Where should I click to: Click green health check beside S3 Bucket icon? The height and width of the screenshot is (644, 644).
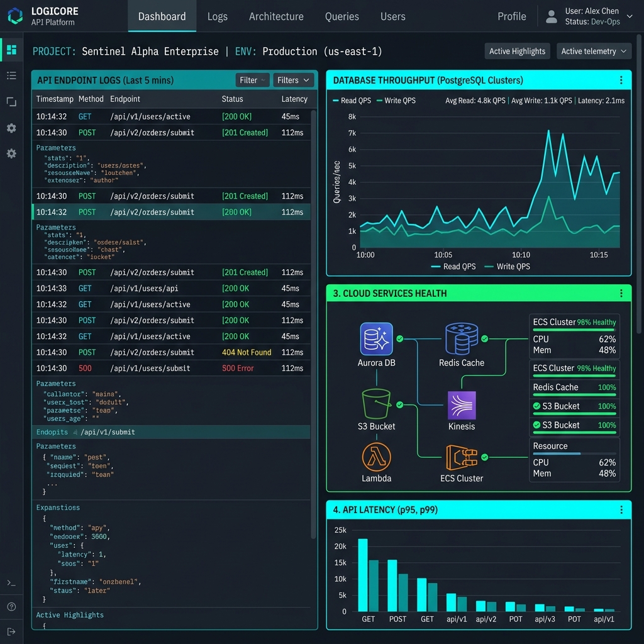tap(399, 405)
